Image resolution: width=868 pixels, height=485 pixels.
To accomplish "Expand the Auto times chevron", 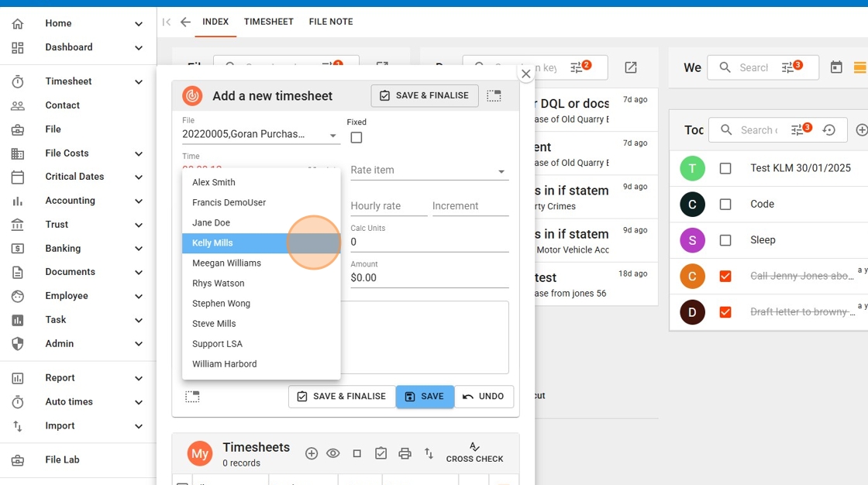I will point(139,402).
